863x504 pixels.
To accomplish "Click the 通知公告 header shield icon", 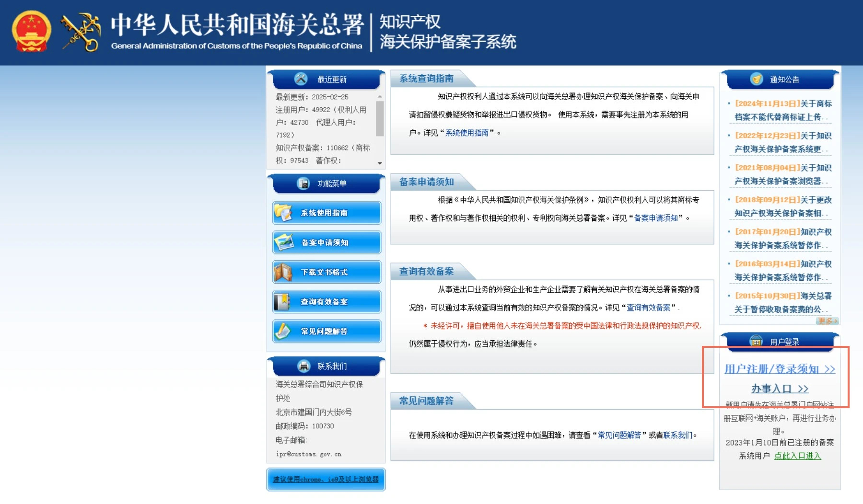I will click(x=757, y=79).
